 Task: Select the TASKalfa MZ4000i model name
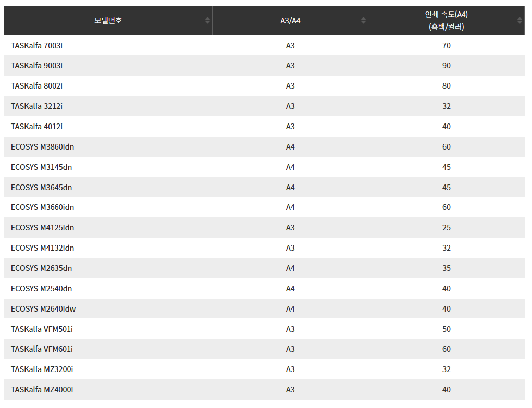point(42,390)
